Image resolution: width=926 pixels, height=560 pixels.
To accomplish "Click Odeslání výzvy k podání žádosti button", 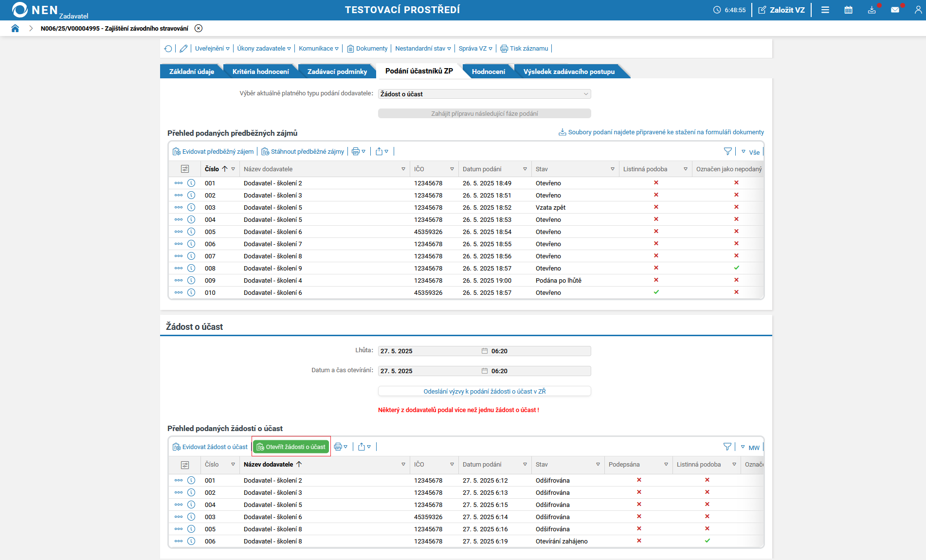I will (x=484, y=391).
